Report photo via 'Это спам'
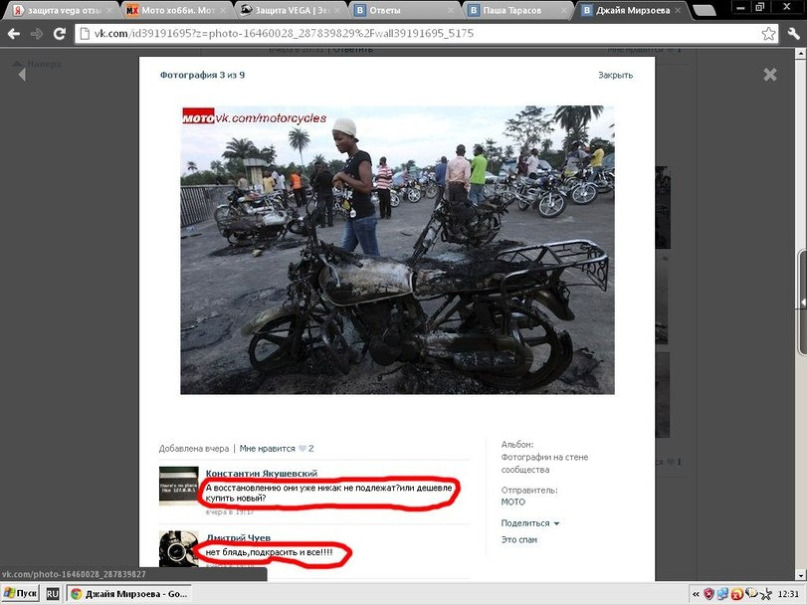The width and height of the screenshot is (807, 605). click(x=519, y=540)
